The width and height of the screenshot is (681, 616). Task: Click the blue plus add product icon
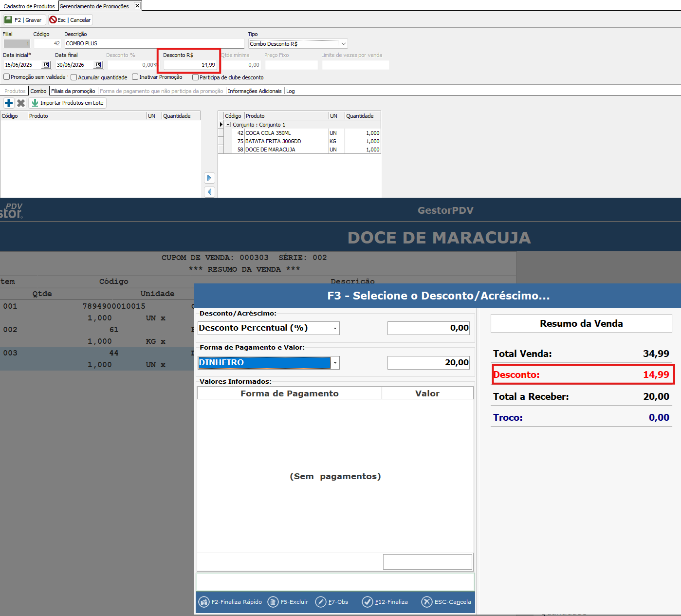click(9, 103)
